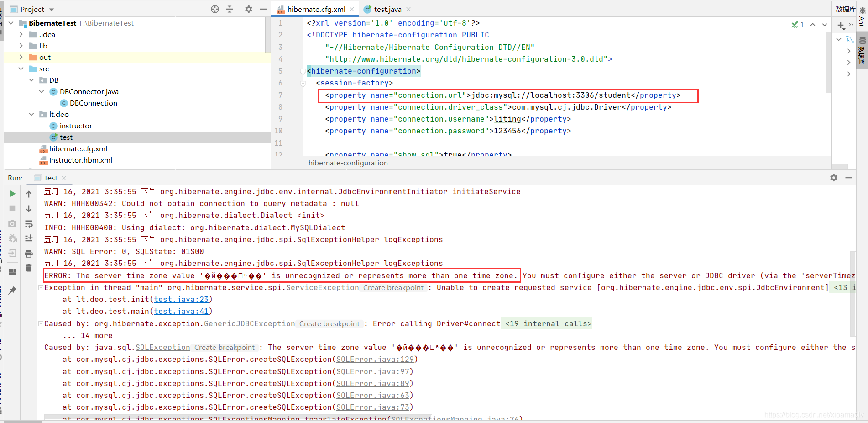This screenshot has width=868, height=423.
Task: Click Create breakpoint next to ServiceException
Action: pyautogui.click(x=393, y=288)
